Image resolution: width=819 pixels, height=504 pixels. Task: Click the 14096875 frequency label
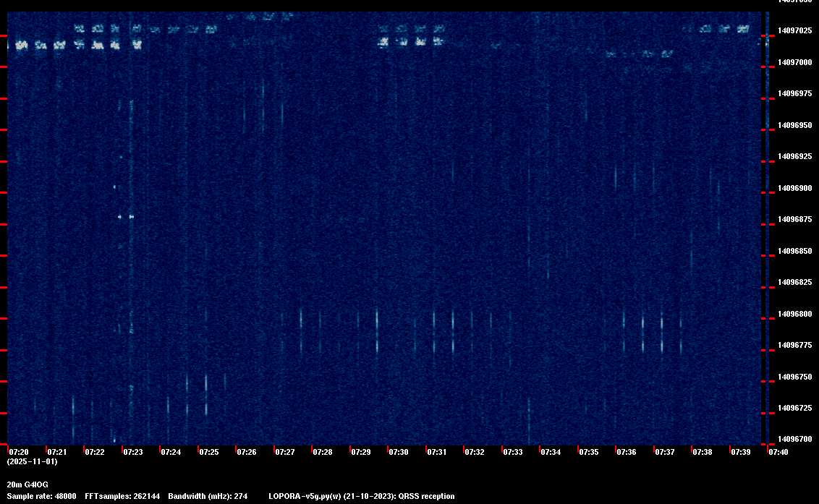794,219
